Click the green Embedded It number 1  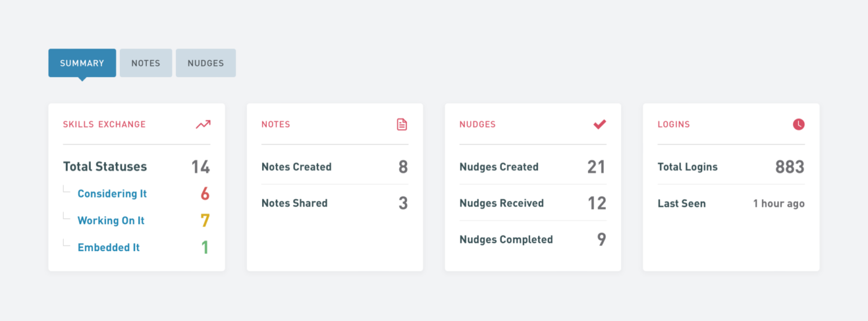[x=205, y=247]
